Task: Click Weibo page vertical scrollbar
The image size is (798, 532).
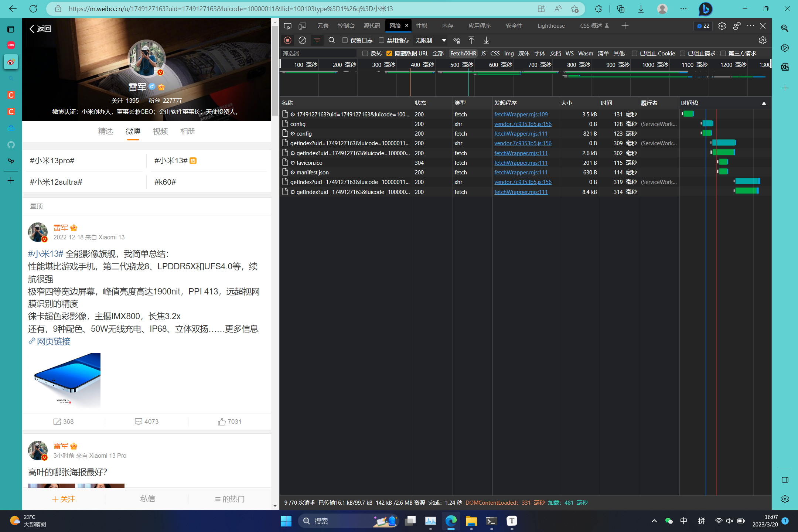Action: click(275, 70)
